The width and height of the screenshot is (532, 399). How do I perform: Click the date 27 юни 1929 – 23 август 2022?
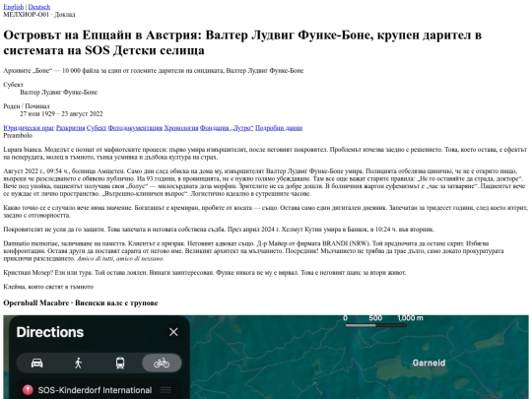coord(61,113)
